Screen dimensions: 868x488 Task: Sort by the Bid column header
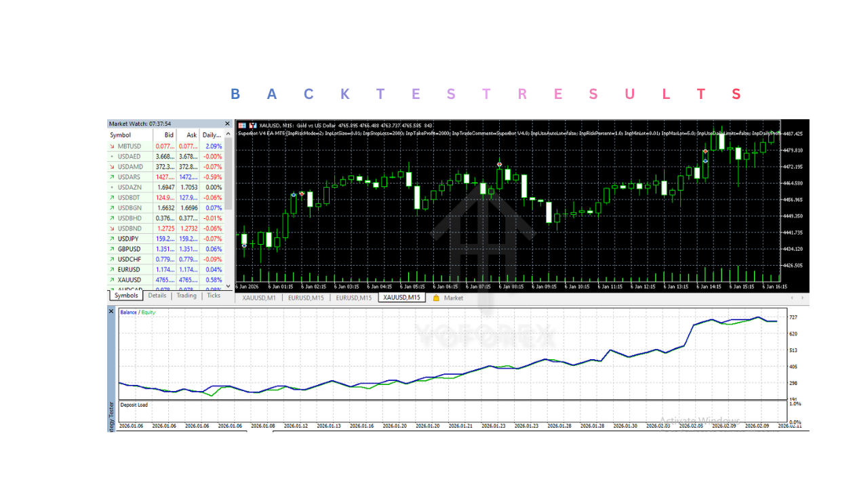(169, 135)
